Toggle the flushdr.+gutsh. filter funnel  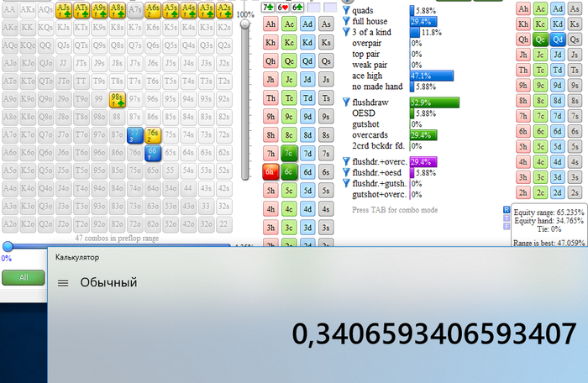[x=346, y=183]
